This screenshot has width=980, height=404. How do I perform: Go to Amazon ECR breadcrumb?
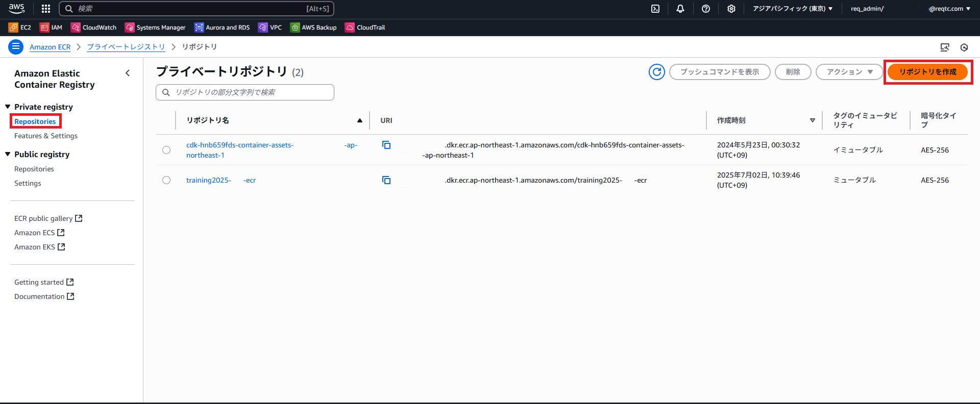[50, 47]
